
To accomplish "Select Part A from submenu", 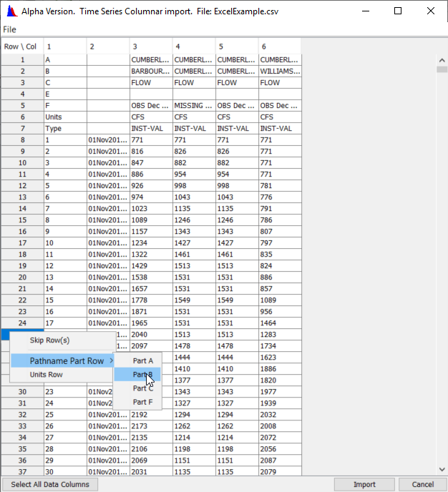I will coord(142,361).
